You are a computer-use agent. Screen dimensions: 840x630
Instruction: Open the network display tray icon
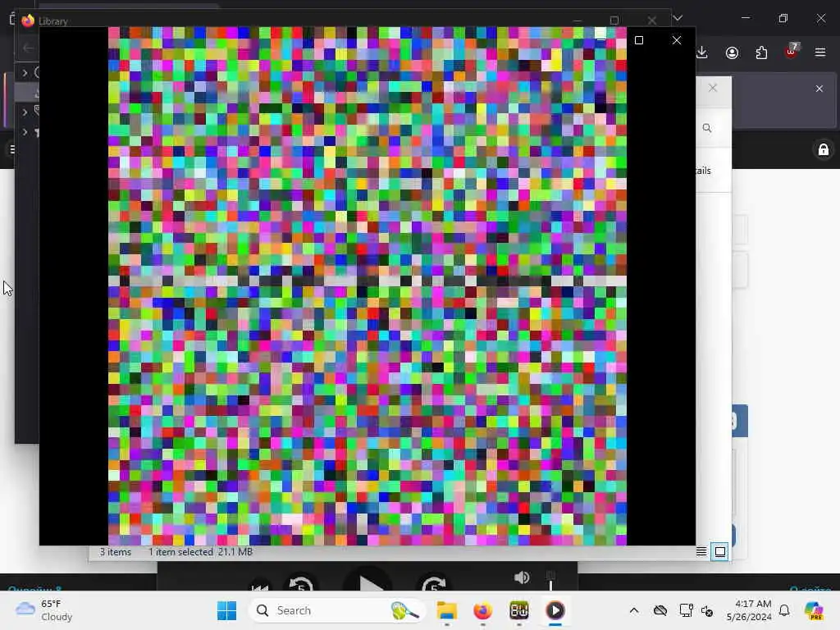(x=686, y=610)
